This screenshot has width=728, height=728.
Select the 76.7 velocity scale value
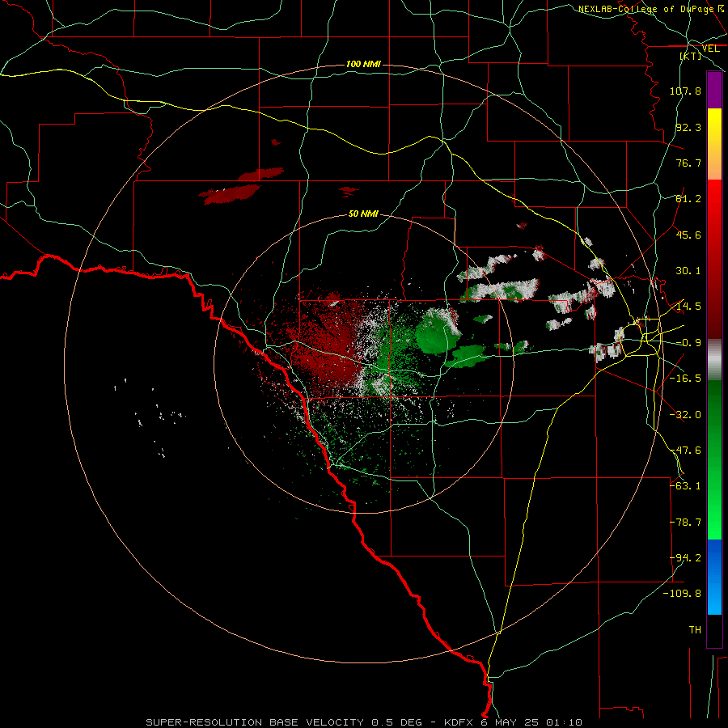pos(688,163)
